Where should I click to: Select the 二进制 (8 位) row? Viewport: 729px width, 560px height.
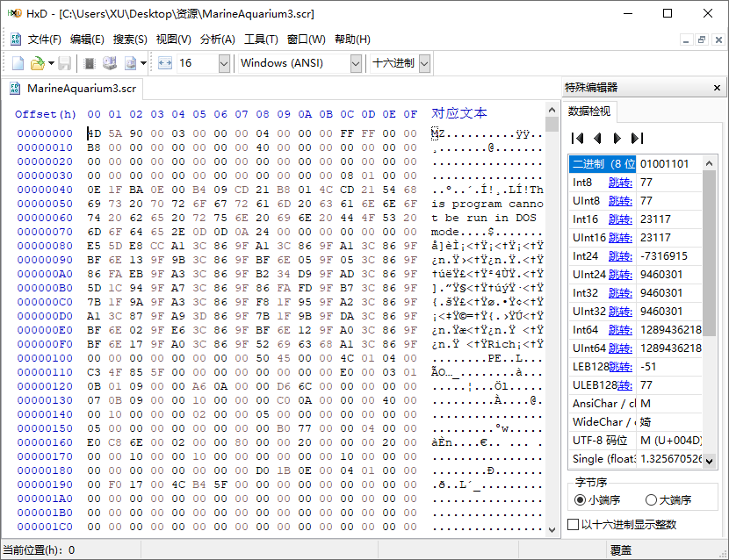tap(635, 164)
